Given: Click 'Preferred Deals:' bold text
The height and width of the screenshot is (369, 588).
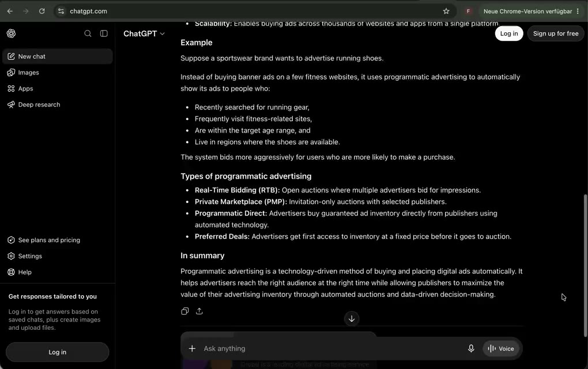Looking at the screenshot, I should [x=222, y=236].
